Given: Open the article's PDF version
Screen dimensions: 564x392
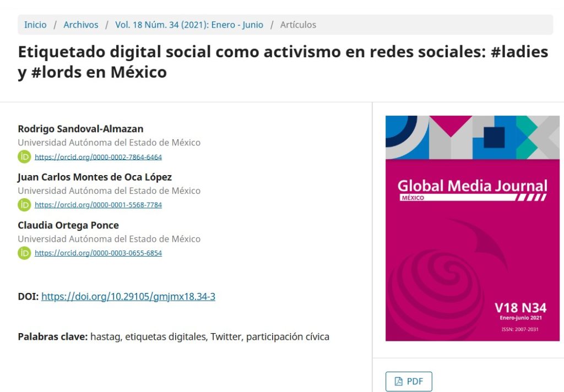Looking at the screenshot, I should (409, 380).
